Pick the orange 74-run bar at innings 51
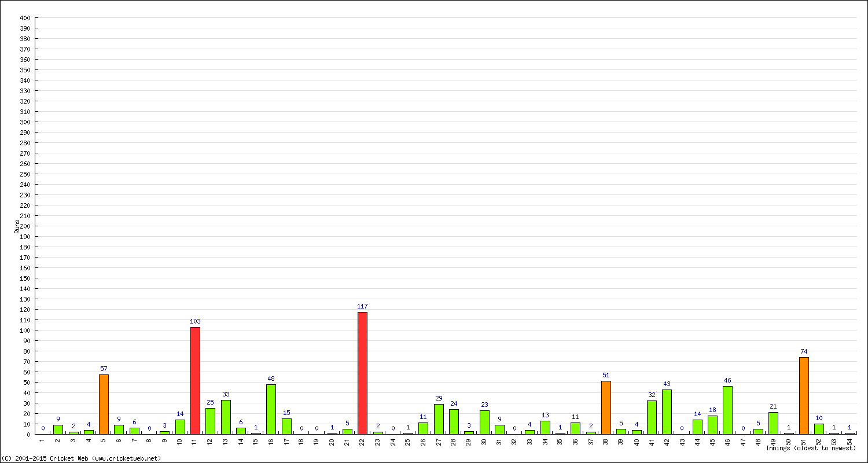The image size is (868, 463). click(804, 395)
